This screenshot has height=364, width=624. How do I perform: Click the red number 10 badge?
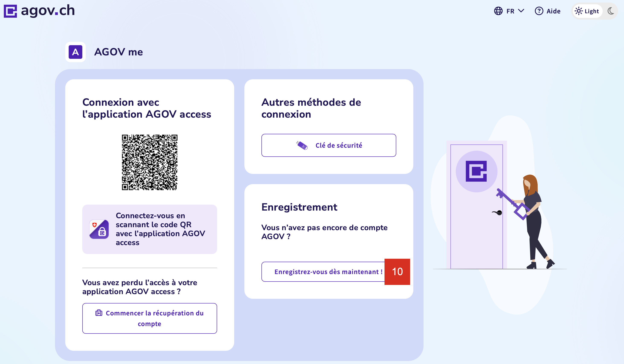[397, 272]
